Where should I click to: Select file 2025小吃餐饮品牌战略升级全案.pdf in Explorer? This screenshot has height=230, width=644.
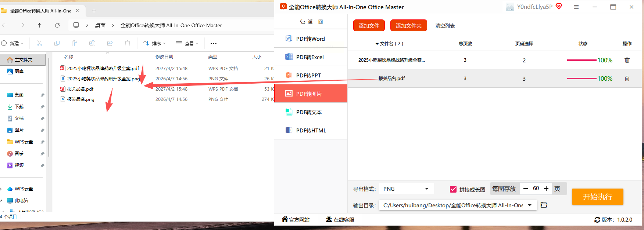(103, 68)
